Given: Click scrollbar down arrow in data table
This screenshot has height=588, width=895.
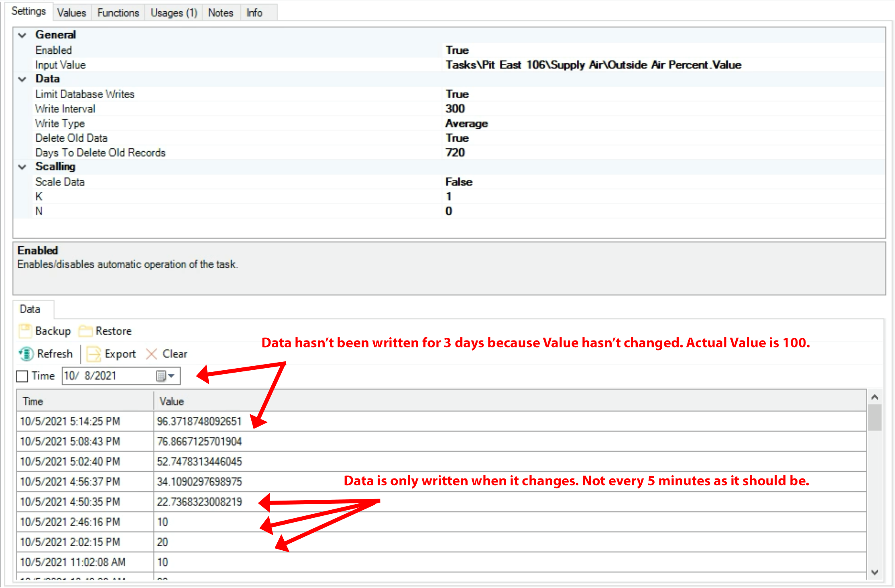Looking at the screenshot, I should coord(875,572).
